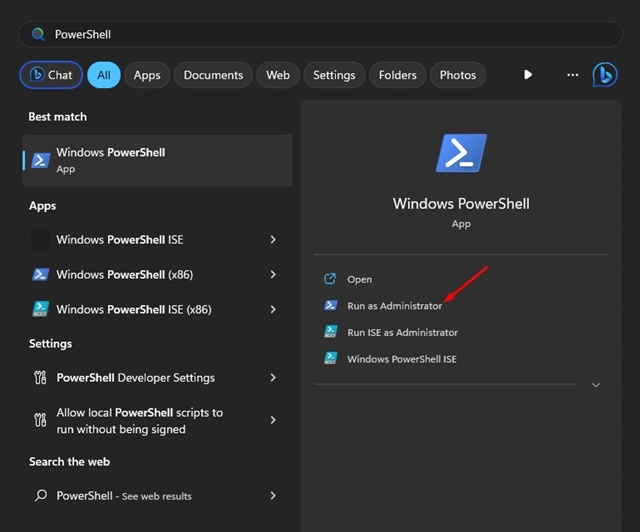Select the Apps filter tab
640x532 pixels.
(x=147, y=75)
